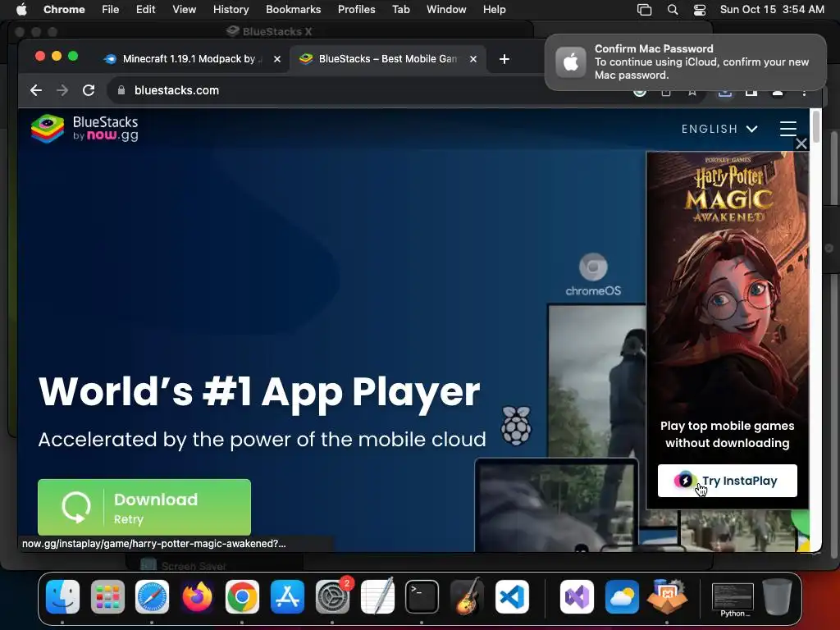Click the Try InstaPlay button
Screen dimensions: 840x630
[727, 481]
